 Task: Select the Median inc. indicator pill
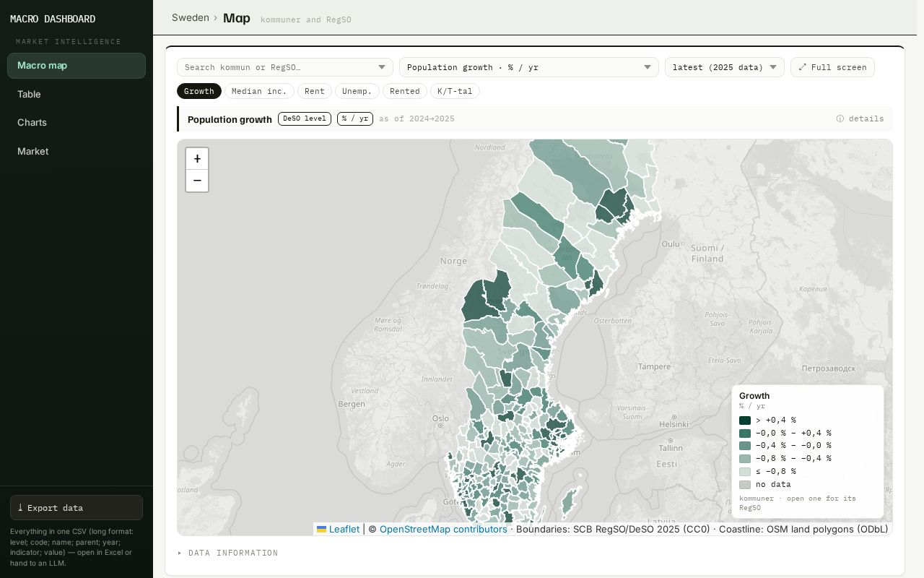click(259, 91)
